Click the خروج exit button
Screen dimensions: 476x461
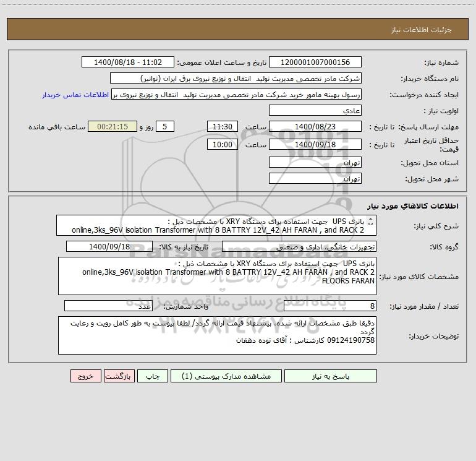(x=85, y=376)
